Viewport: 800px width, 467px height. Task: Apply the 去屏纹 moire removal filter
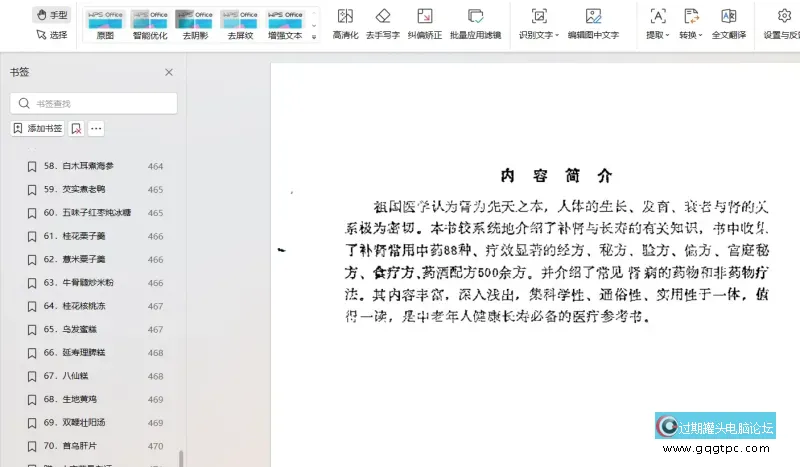240,25
